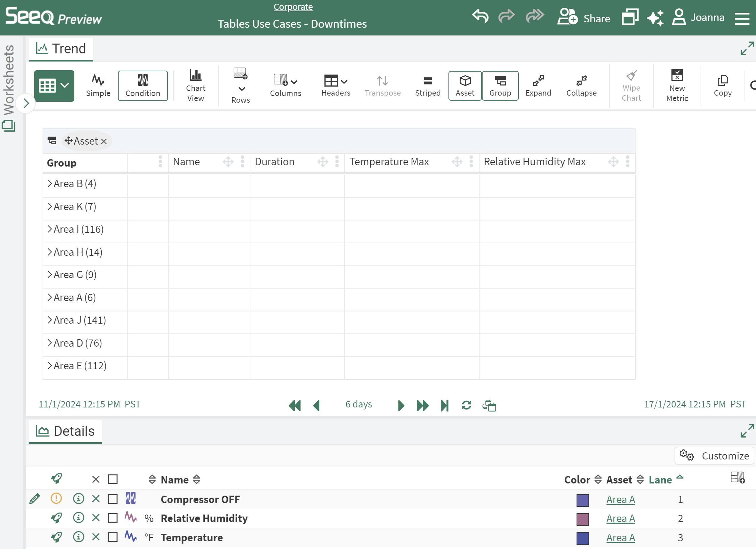The image size is (756, 549).
Task: Expand the Area B (4) group
Action: [x=50, y=183]
